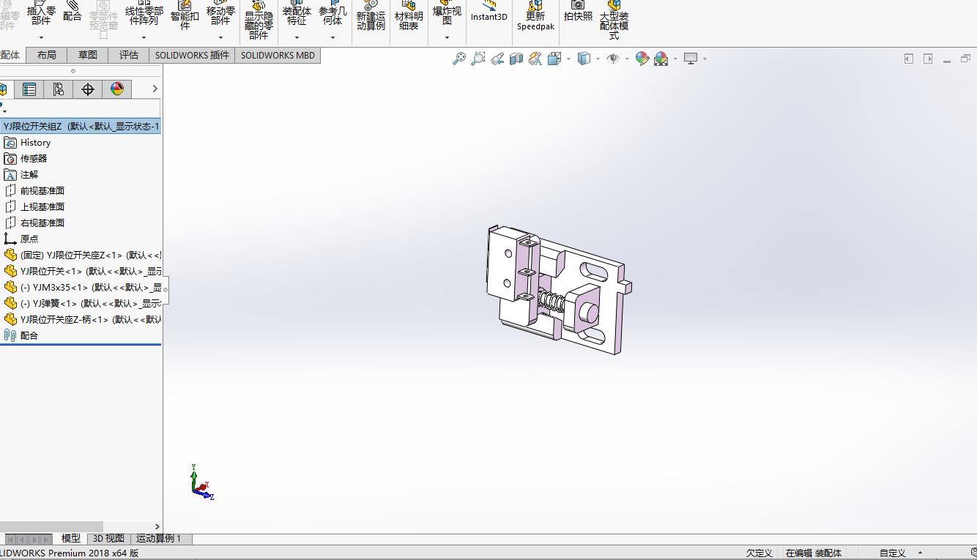Click Edit Appearance color ball icon
The width and height of the screenshot is (977, 560).
pos(642,59)
